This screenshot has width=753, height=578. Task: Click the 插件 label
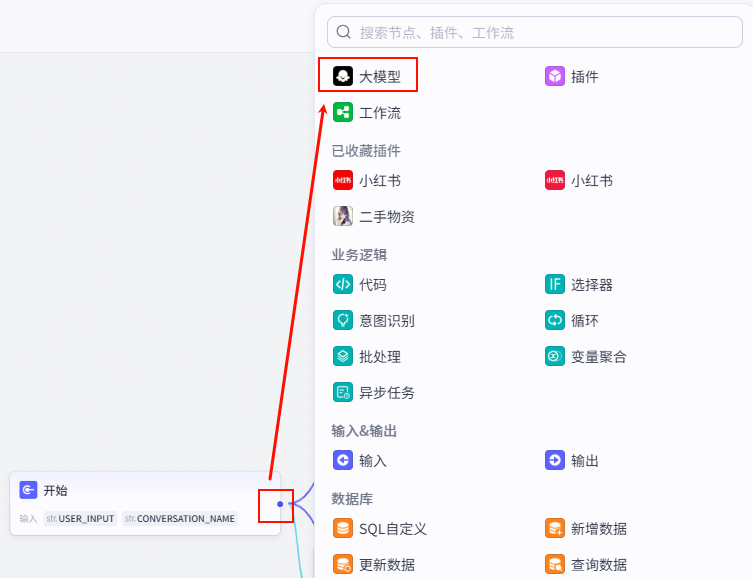584,77
